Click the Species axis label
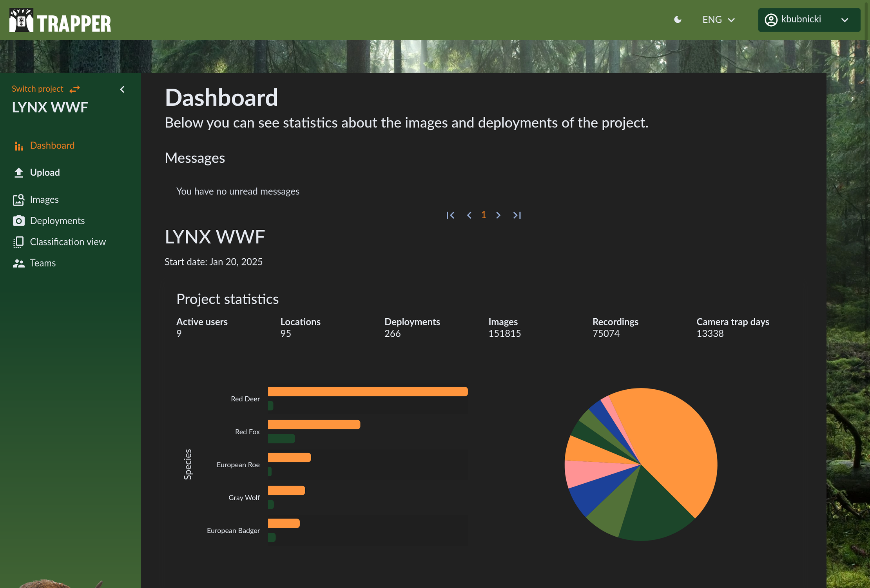 point(188,465)
